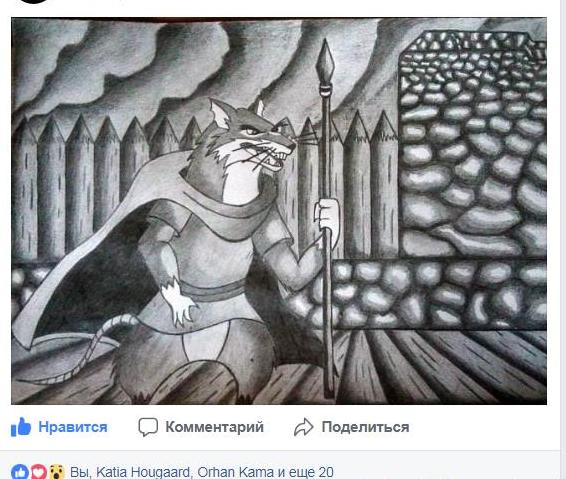Image resolution: width=566 pixels, height=479 pixels.
Task: Open Orhan Kama's profile link
Action: coord(235,472)
